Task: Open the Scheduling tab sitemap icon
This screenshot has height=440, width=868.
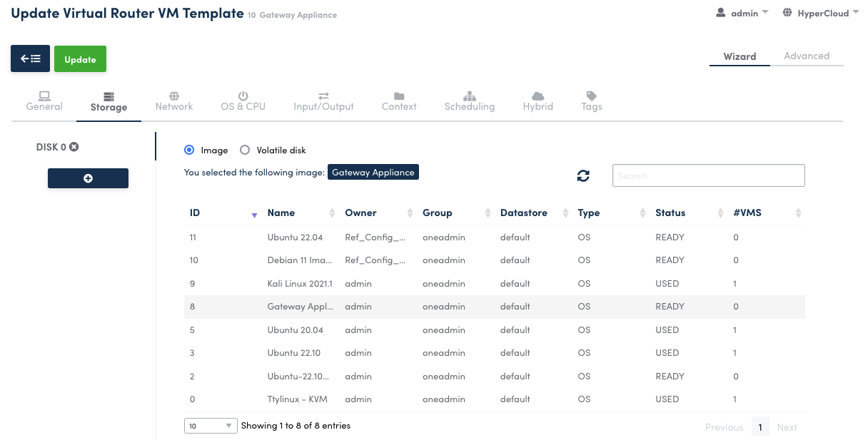Action: point(469,96)
